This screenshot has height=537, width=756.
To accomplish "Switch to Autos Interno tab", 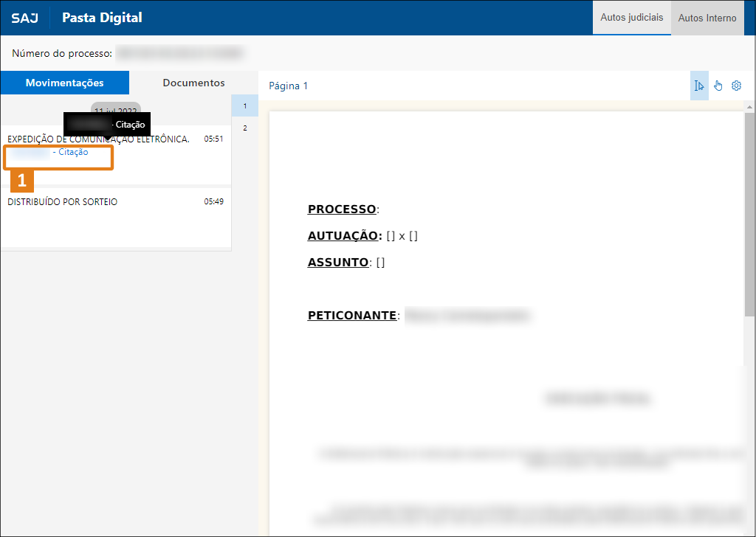I will click(707, 18).
